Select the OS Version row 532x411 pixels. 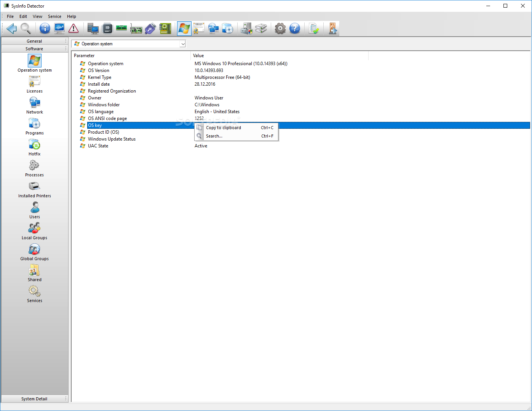tap(301, 70)
